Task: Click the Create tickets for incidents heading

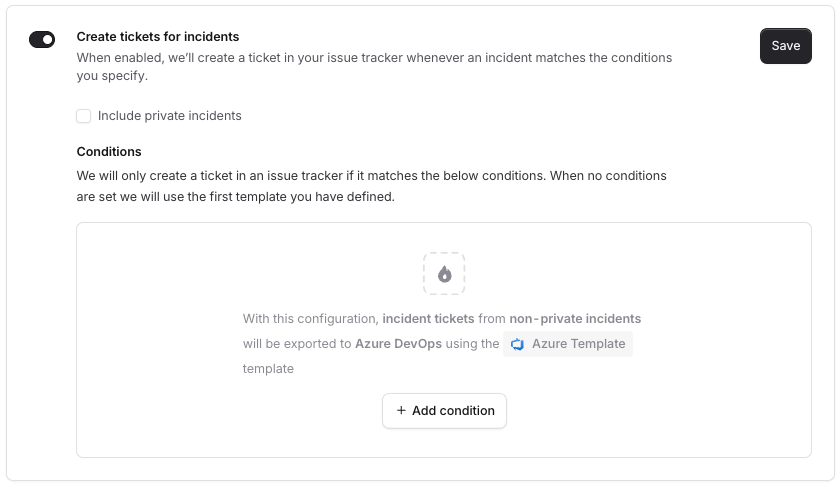Action: 158,37
